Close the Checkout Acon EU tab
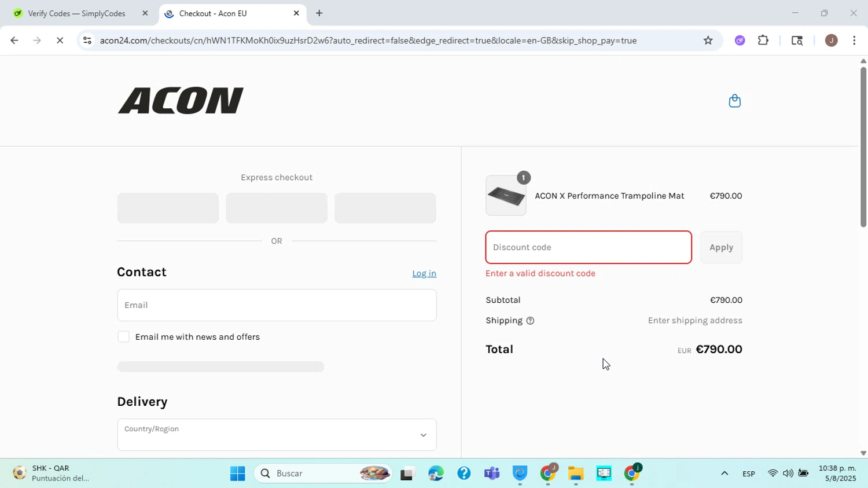868x488 pixels. [296, 13]
